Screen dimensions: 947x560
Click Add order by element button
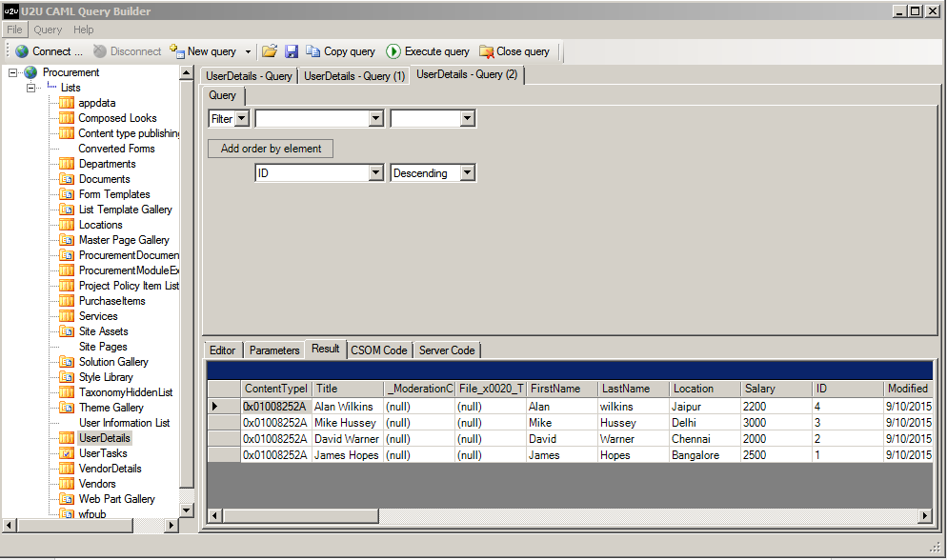271,149
